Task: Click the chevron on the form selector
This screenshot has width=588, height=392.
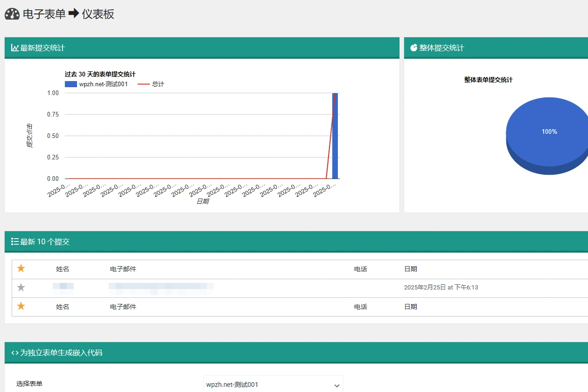Action: point(336,385)
